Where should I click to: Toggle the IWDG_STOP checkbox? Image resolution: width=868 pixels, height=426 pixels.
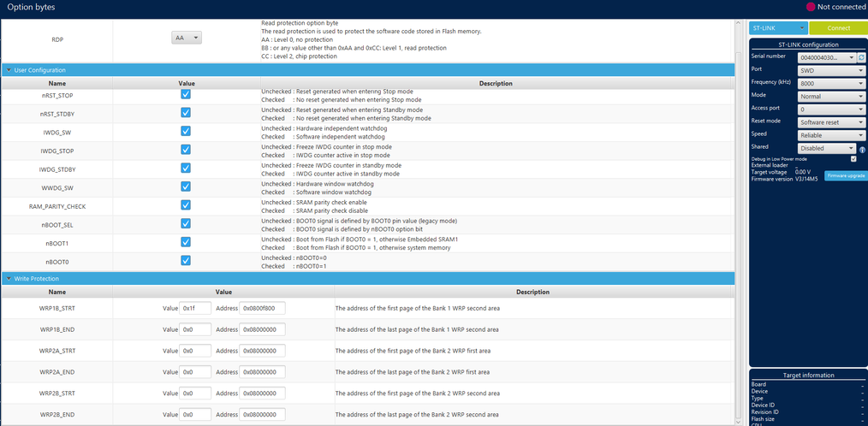186,150
